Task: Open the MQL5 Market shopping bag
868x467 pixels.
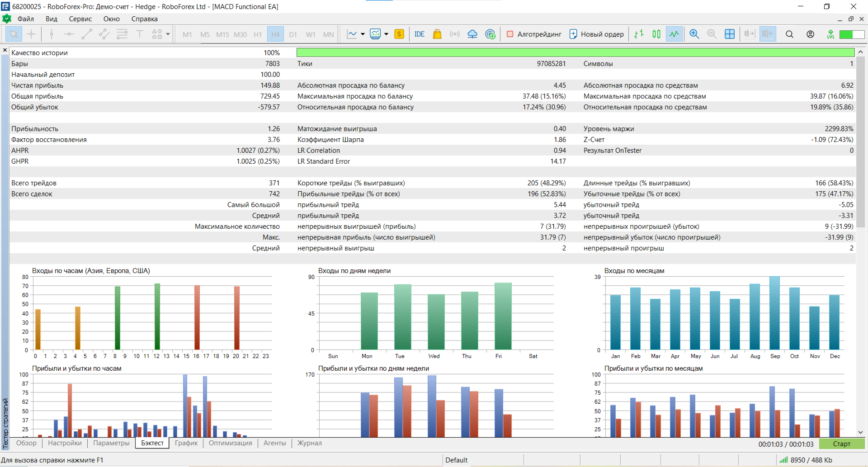Action: point(437,34)
